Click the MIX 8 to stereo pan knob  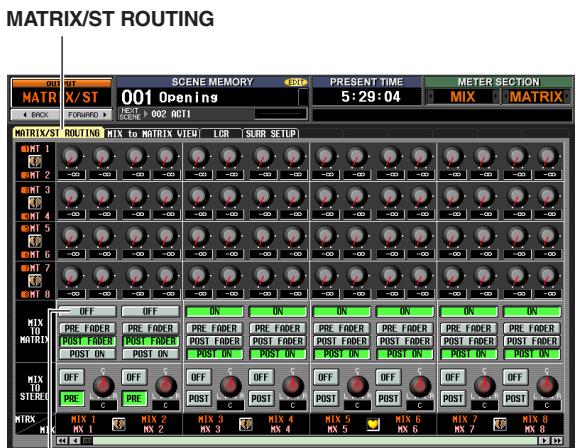coord(547,385)
